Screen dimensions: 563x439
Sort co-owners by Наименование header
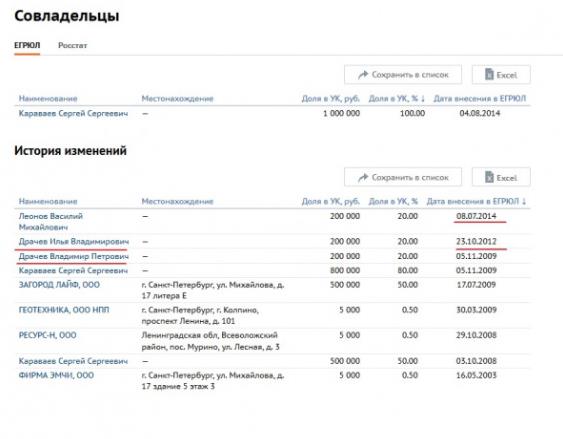pos(48,98)
